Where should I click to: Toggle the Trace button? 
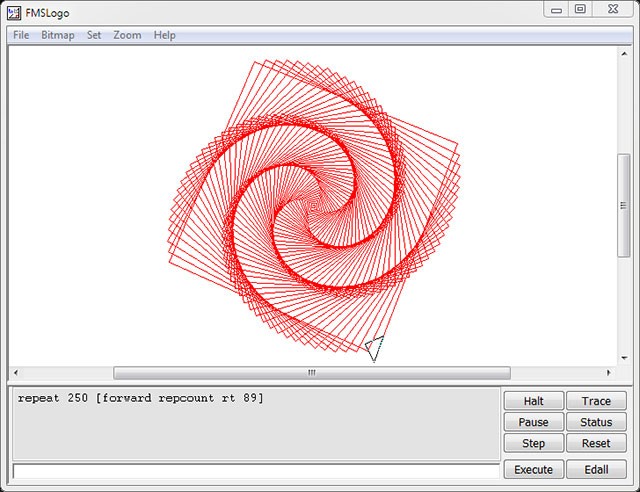596,401
